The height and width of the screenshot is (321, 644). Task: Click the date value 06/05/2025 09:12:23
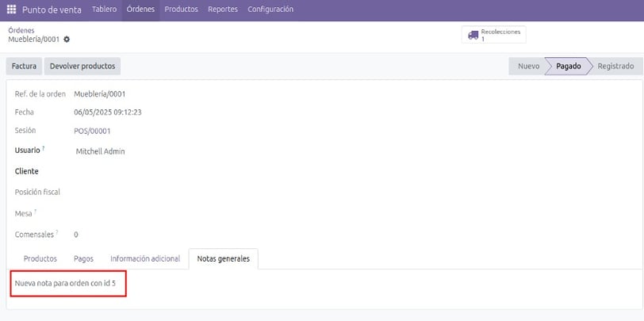pyautogui.click(x=108, y=112)
